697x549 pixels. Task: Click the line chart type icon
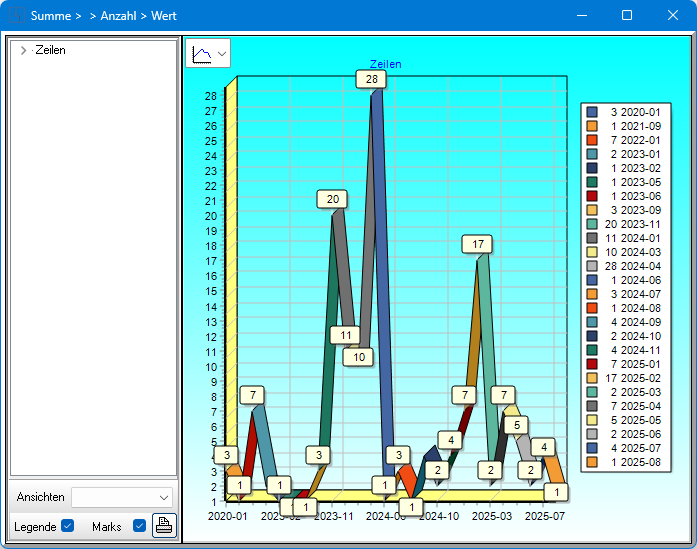point(202,53)
